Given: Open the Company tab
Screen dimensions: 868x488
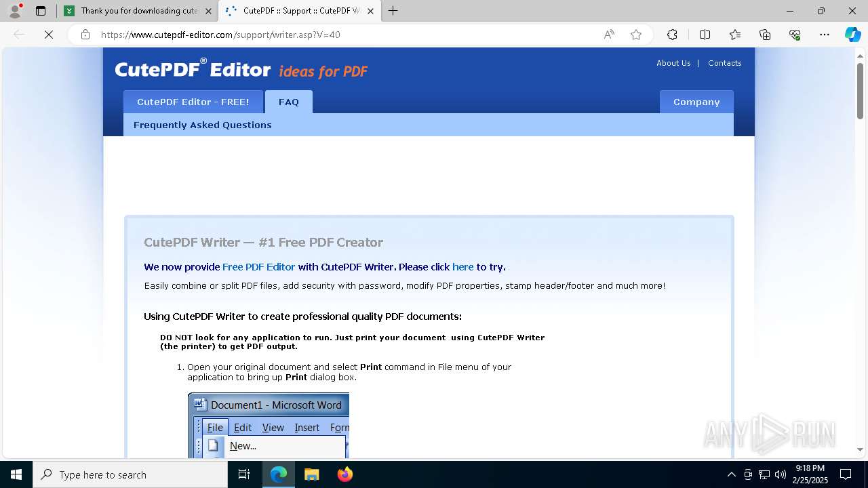Looking at the screenshot, I should (x=696, y=102).
